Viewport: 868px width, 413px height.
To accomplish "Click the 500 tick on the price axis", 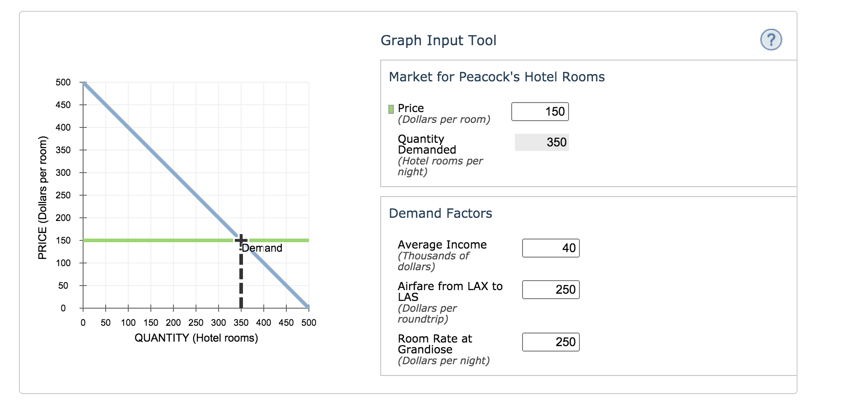I will [63, 82].
